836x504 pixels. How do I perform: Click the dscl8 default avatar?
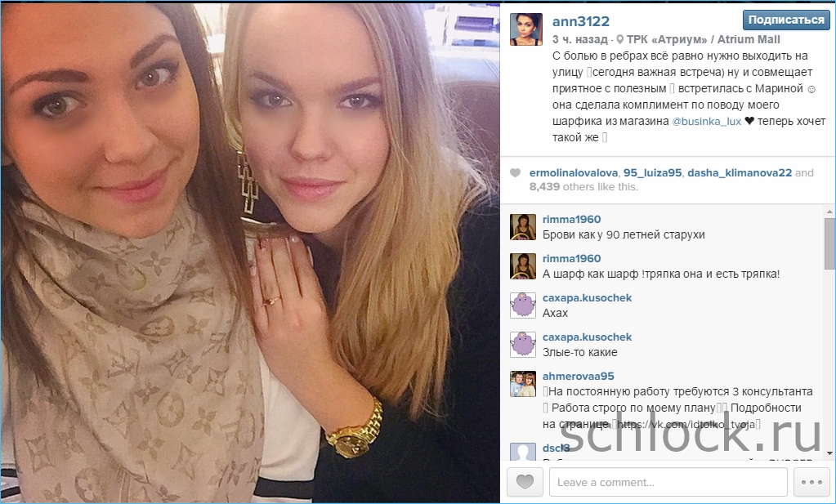click(522, 452)
